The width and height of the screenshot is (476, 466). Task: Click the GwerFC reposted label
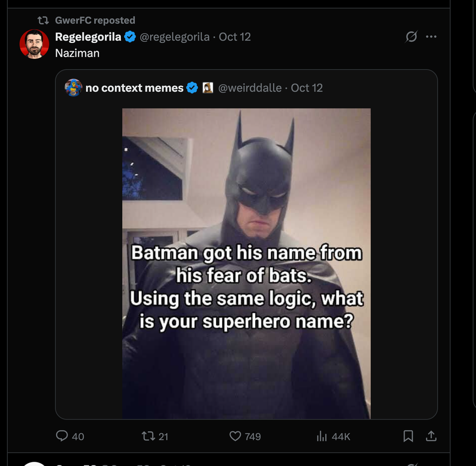(x=95, y=20)
